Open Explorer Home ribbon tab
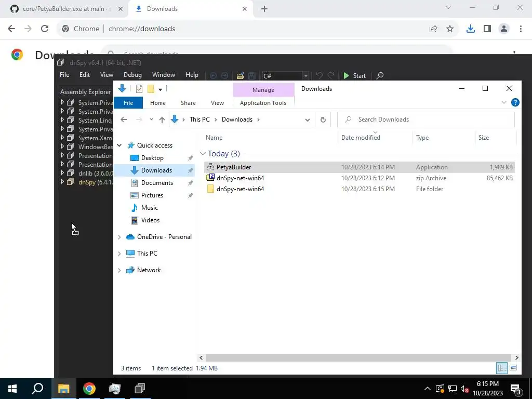Viewport: 532px width, 399px height. (x=158, y=103)
